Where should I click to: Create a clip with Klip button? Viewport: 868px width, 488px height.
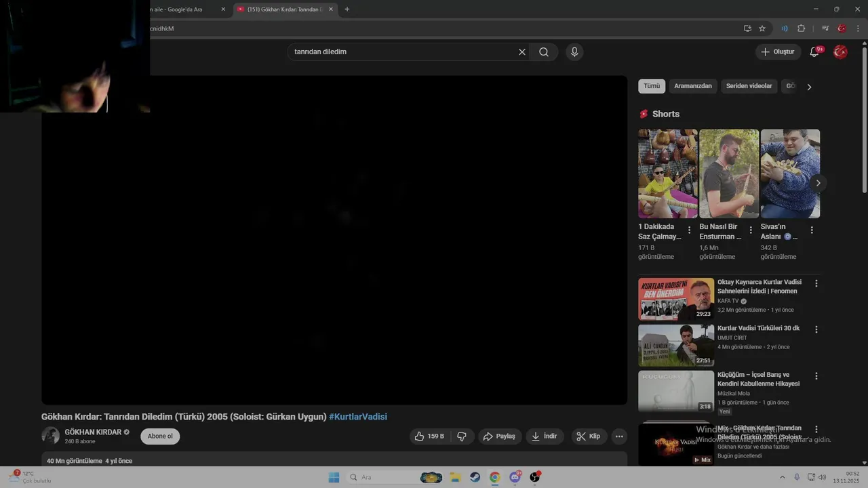[x=589, y=436]
